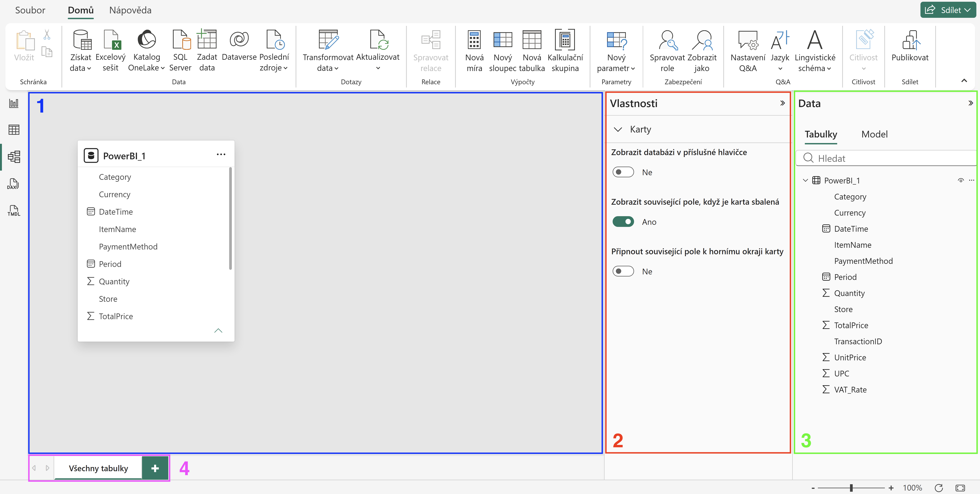
Task: Collapse the Karty section
Action: pyautogui.click(x=618, y=129)
